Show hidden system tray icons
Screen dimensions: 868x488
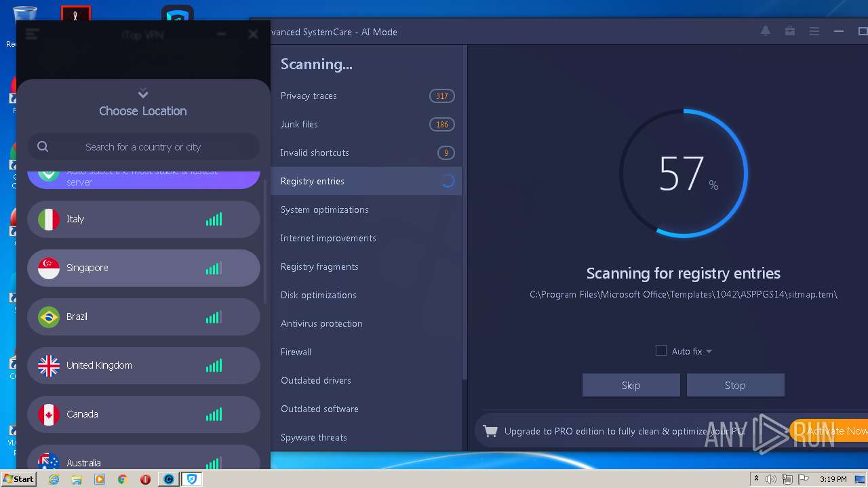coord(756,479)
